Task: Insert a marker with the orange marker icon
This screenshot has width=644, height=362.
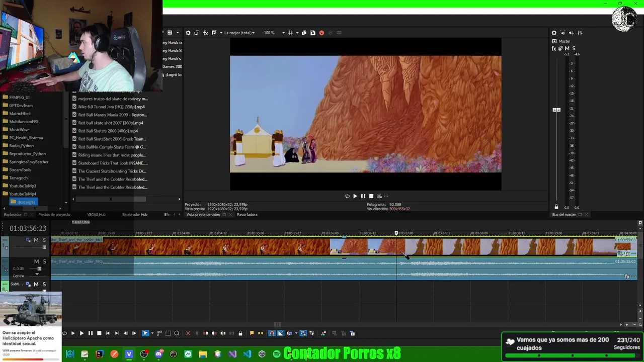Action: (x=252, y=333)
